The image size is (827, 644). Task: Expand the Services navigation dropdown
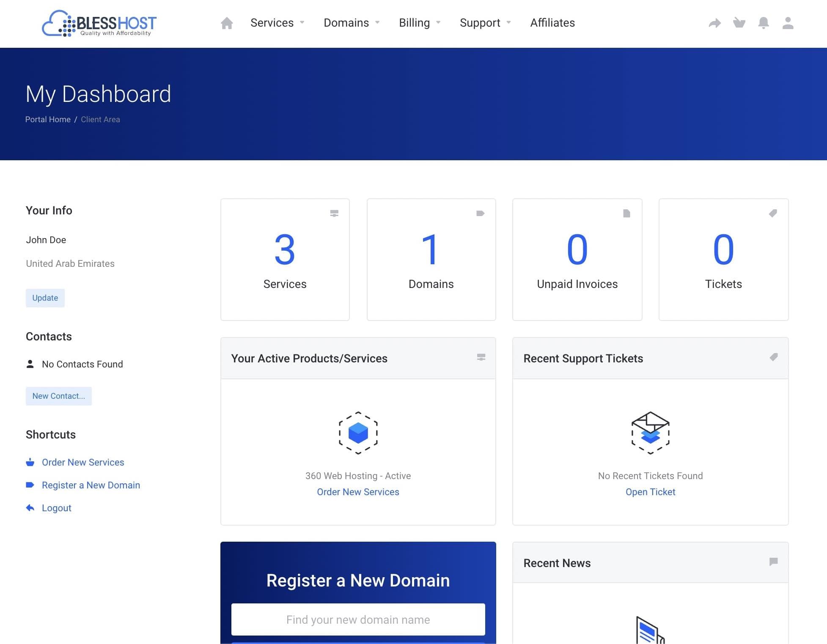point(278,23)
